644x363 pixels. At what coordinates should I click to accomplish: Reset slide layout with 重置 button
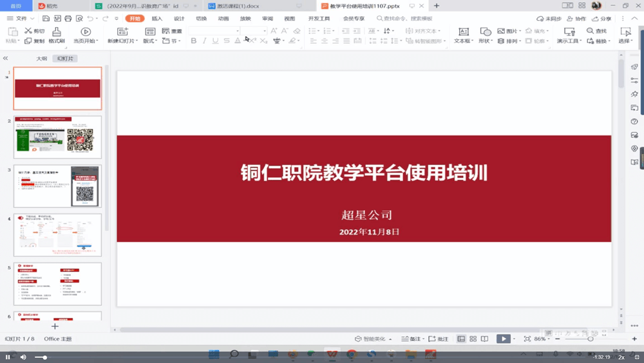click(x=172, y=31)
